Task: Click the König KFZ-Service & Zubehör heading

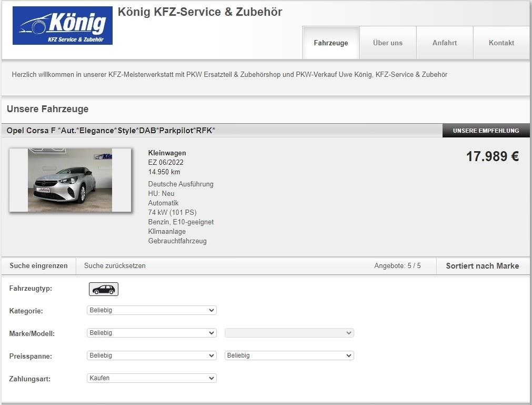Action: 200,12
